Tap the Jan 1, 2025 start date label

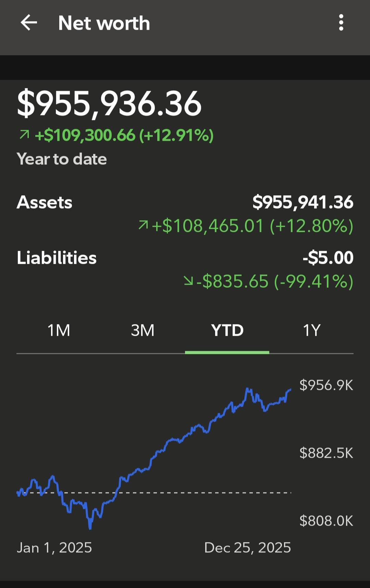pyautogui.click(x=54, y=548)
